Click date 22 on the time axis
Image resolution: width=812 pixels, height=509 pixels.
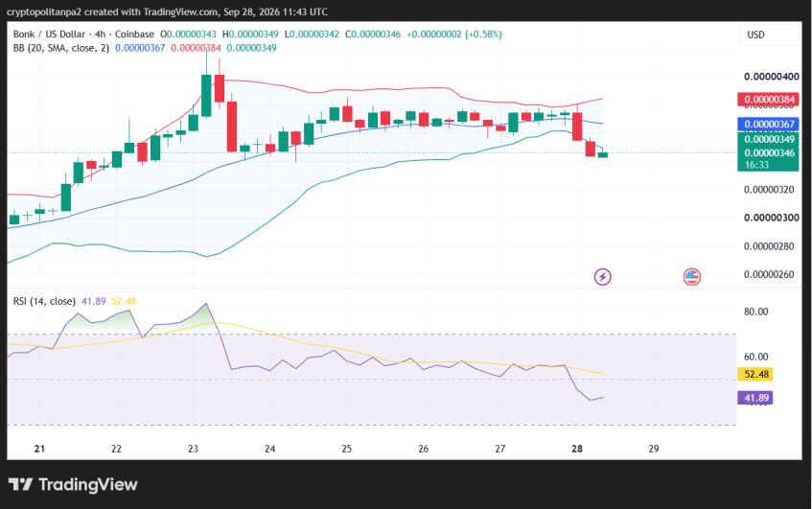[x=116, y=449]
